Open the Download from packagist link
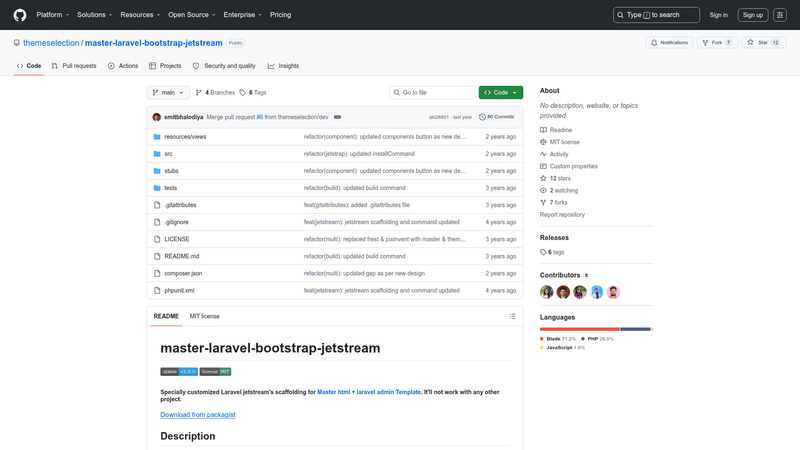This screenshot has height=450, width=800. click(x=198, y=415)
